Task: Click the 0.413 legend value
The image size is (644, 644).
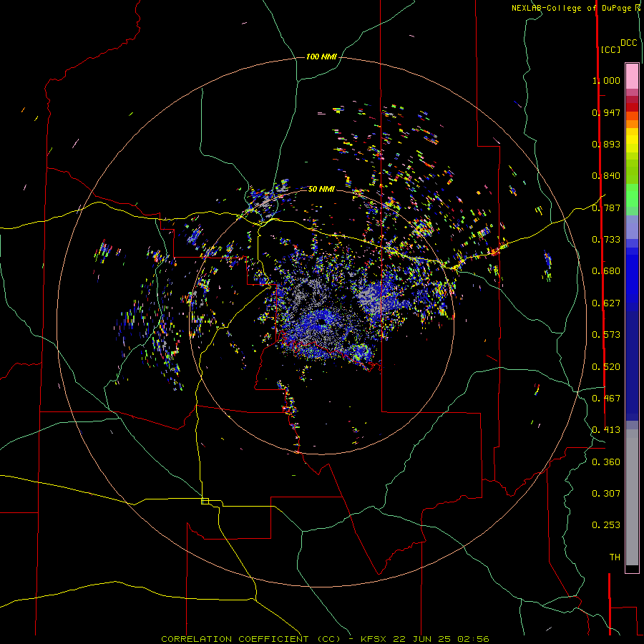Action: click(x=606, y=430)
